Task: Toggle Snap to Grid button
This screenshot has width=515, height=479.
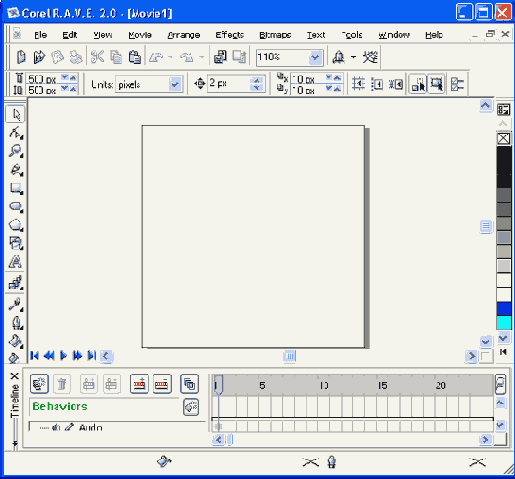Action: coord(359,84)
